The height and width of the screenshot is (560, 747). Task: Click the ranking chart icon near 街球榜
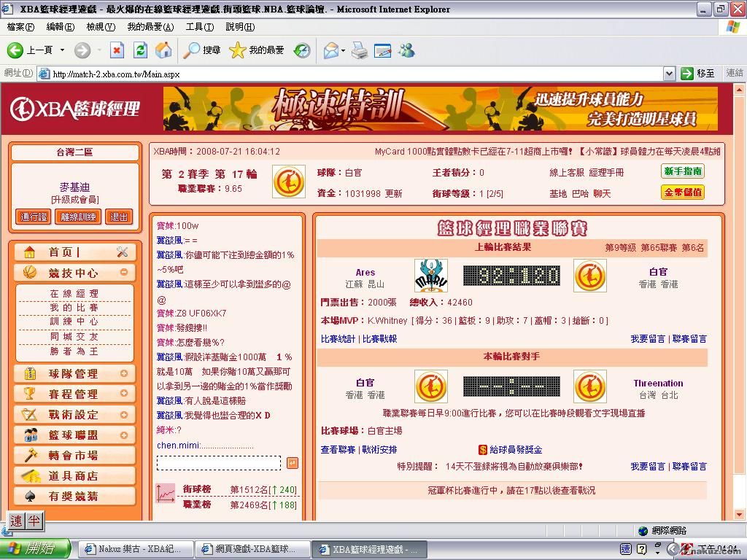[165, 494]
